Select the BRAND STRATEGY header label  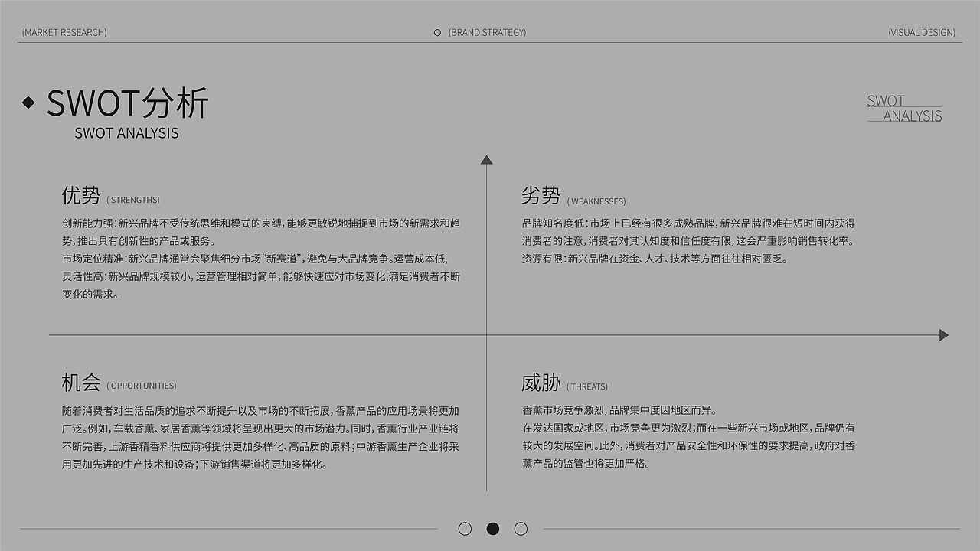click(x=487, y=32)
